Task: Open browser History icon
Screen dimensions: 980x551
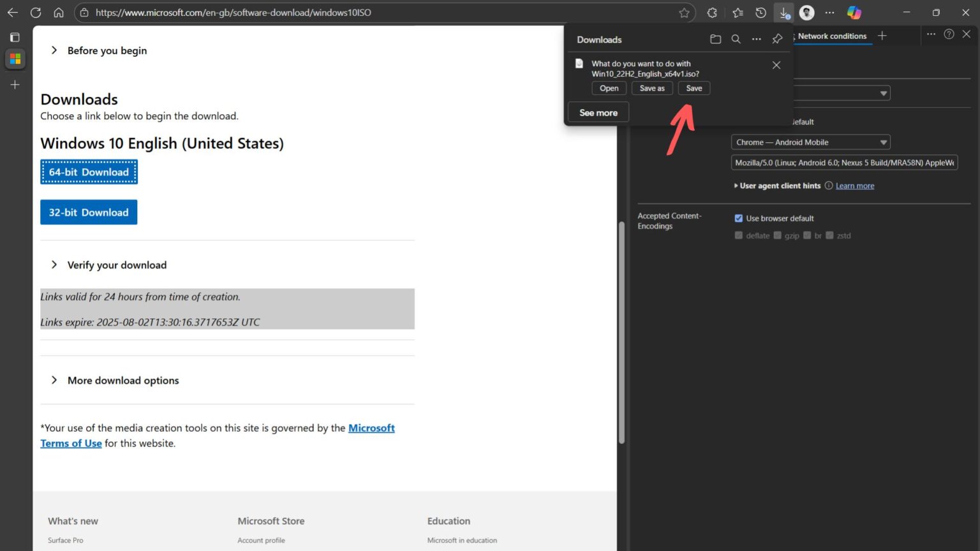Action: click(x=760, y=12)
